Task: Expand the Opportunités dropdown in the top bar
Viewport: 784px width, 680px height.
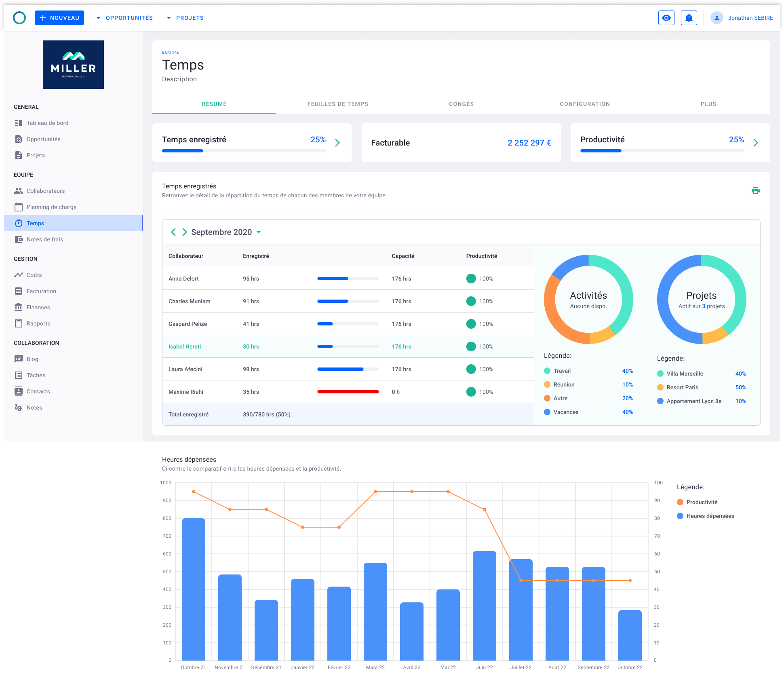Action: 124,17
